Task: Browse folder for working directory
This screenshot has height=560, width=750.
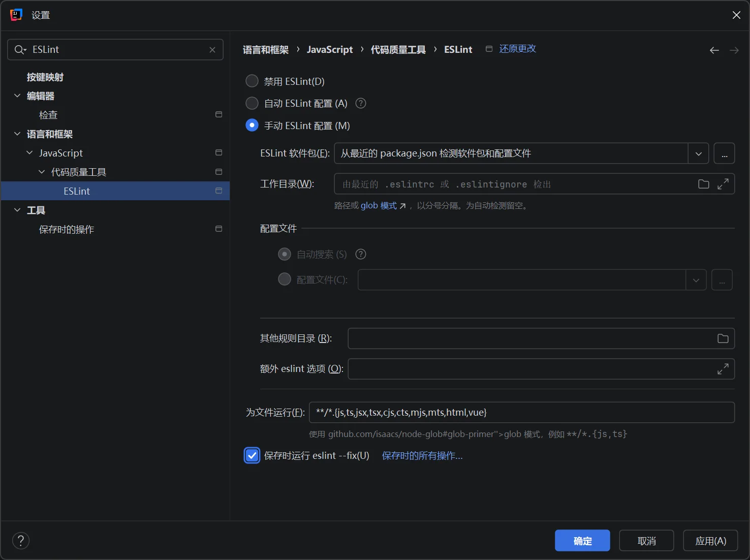Action: click(704, 184)
